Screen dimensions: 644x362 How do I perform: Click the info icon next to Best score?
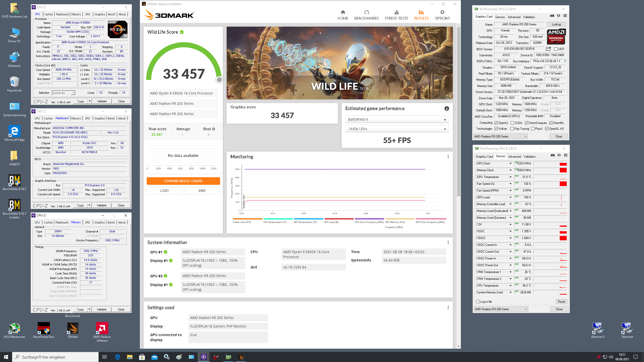click(214, 129)
